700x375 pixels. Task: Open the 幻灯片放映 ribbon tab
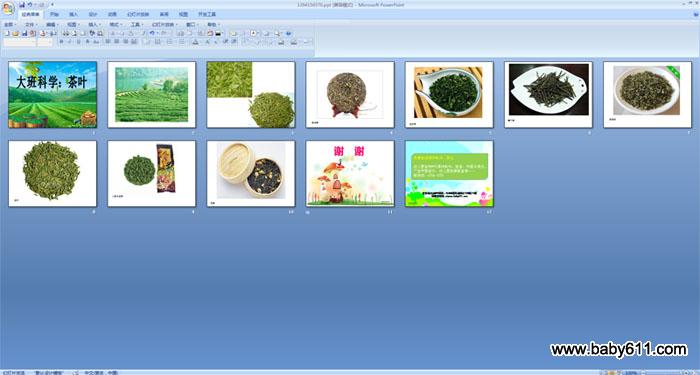click(x=138, y=14)
